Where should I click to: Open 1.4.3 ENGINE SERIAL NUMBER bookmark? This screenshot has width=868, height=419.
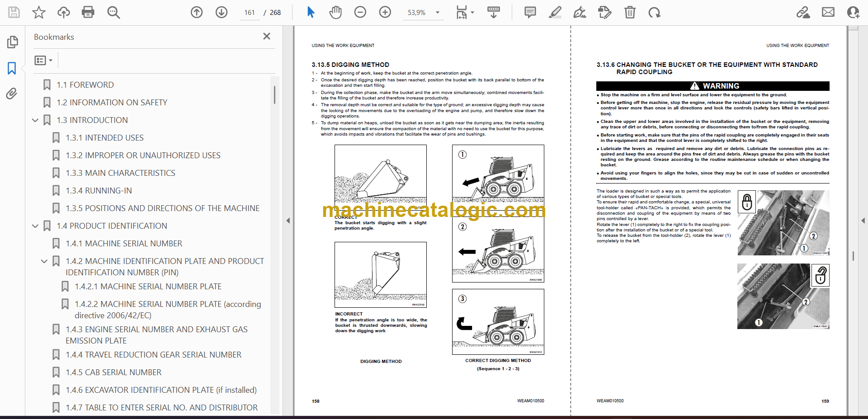[156, 335]
